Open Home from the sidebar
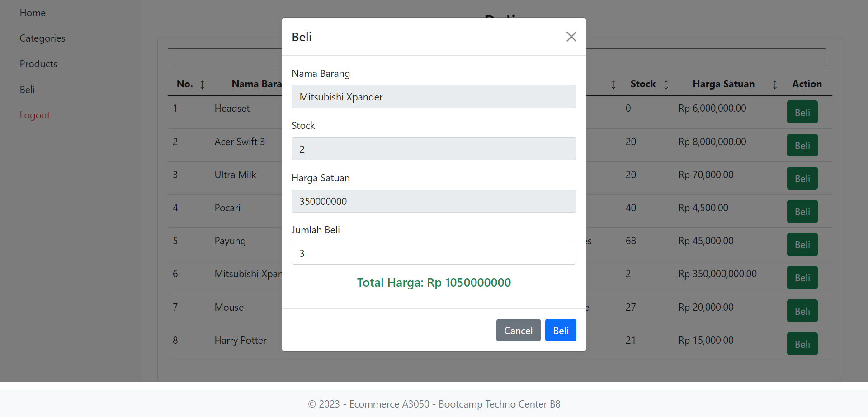This screenshot has height=417, width=868. point(33,13)
